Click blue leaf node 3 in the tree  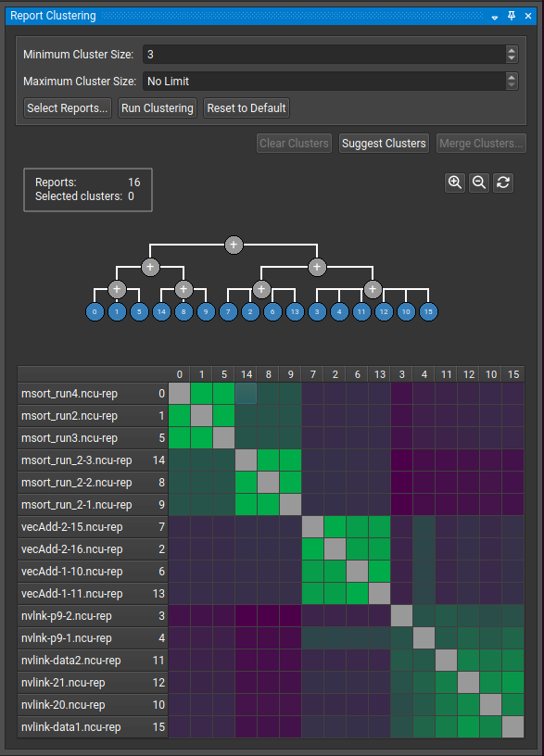click(317, 311)
